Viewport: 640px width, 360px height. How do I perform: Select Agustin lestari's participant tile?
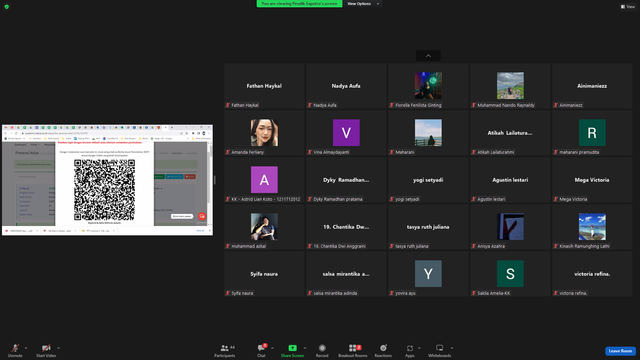coord(510,180)
